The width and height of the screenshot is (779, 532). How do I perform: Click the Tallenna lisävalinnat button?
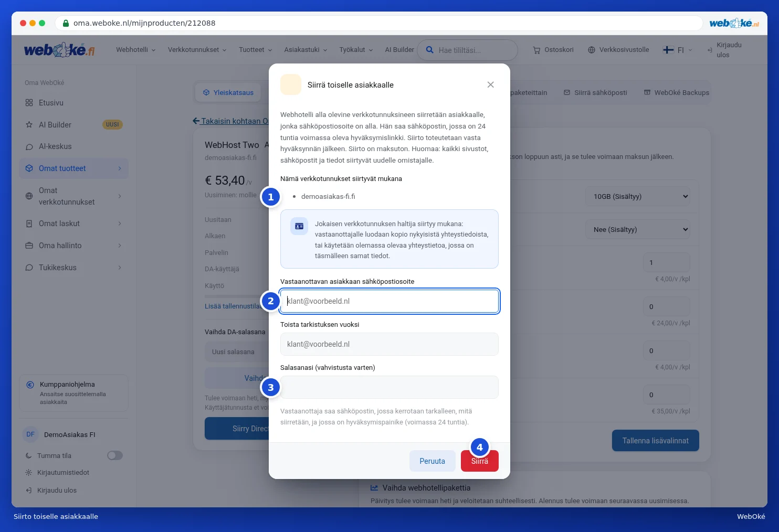[656, 441]
